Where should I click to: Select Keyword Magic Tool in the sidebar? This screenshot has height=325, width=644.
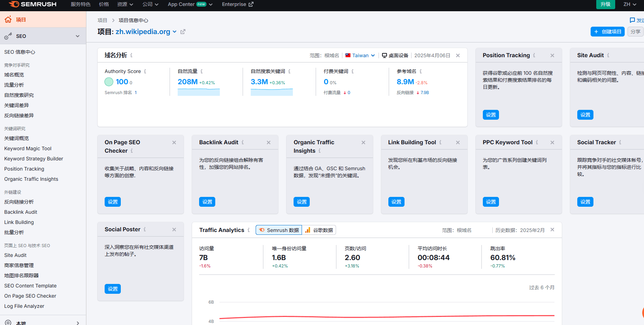(x=28, y=148)
